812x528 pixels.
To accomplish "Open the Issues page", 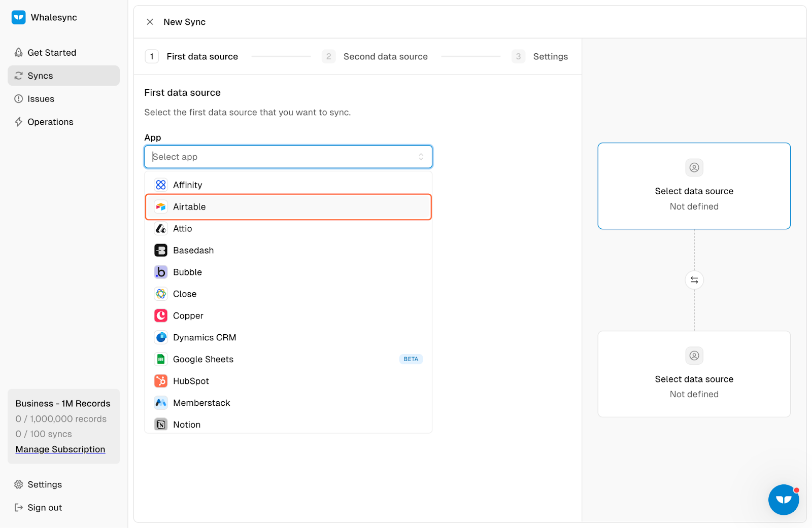I will click(x=63, y=99).
